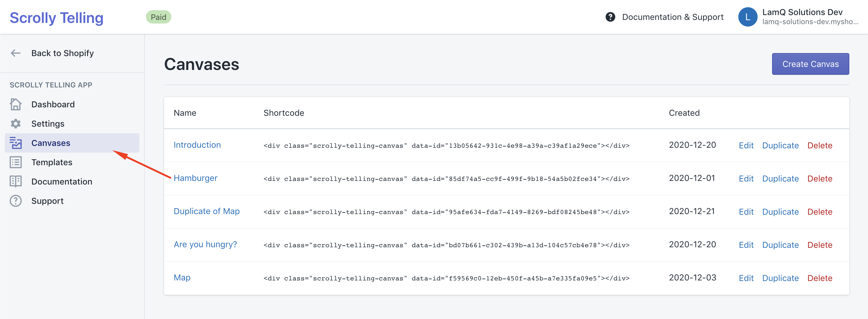The width and height of the screenshot is (868, 319).
Task: Select the Dashboard house icon
Action: click(15, 104)
